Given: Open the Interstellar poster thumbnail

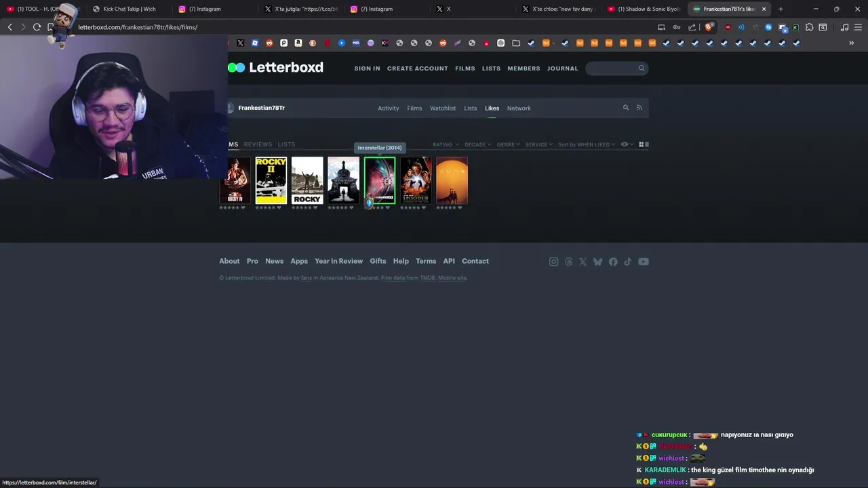Looking at the screenshot, I should pos(380,180).
